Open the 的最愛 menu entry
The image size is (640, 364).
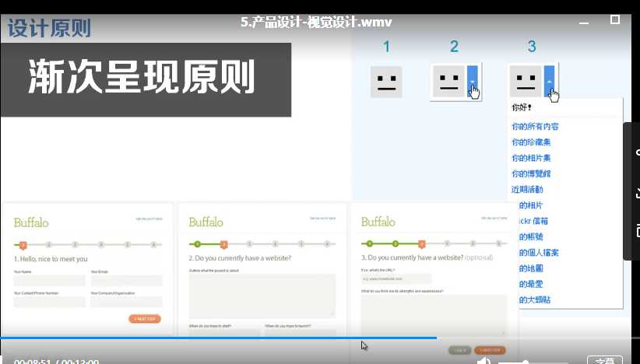(531, 284)
